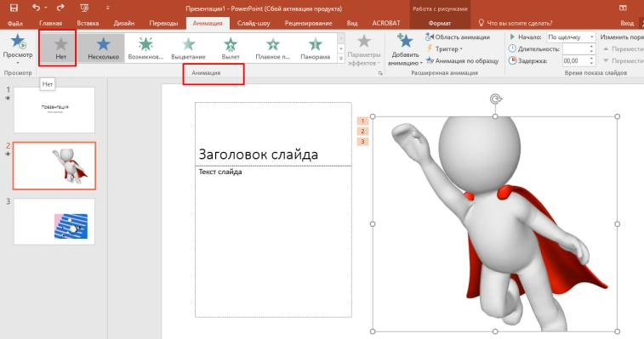Click animation star marker beside slide 1
Image resolution: width=644 pixels, height=339 pixels.
8,98
